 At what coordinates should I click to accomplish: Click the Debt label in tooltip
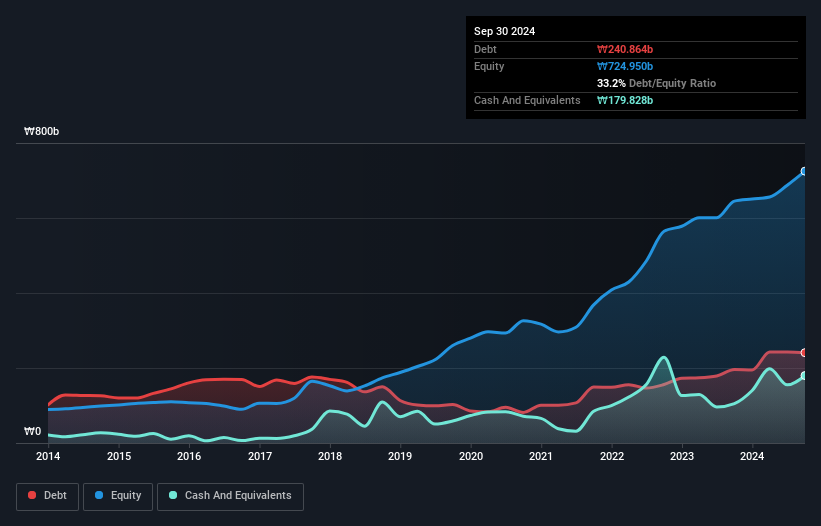pyautogui.click(x=485, y=49)
